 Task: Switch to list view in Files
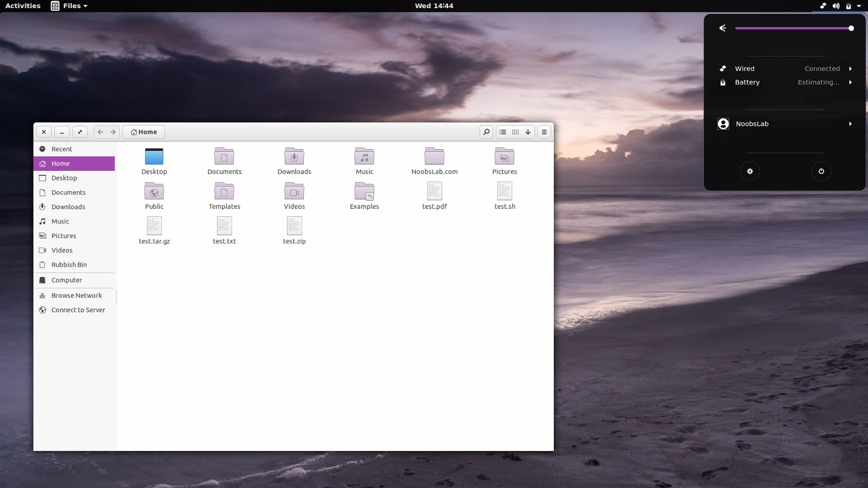coord(502,132)
